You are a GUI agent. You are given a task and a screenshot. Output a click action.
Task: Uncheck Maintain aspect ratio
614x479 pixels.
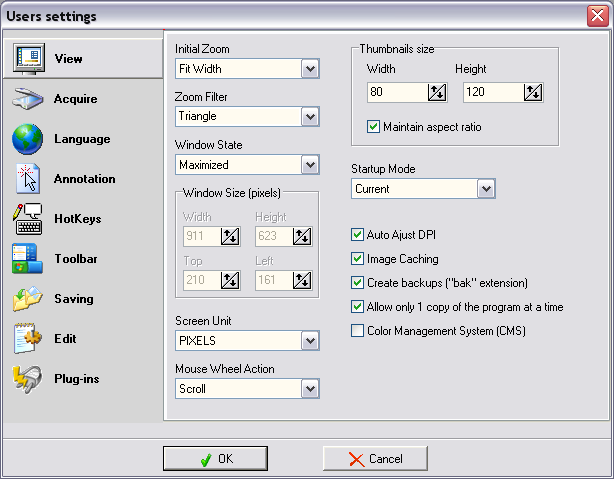point(373,127)
